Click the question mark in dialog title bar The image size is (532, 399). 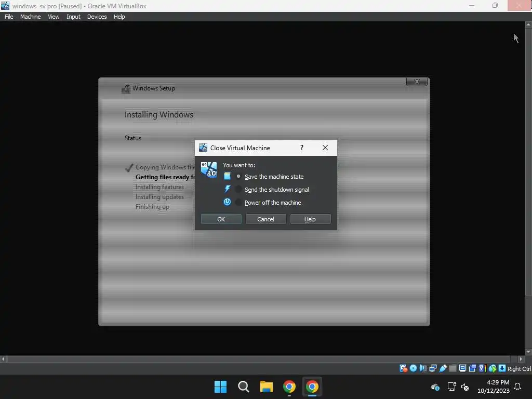(302, 148)
